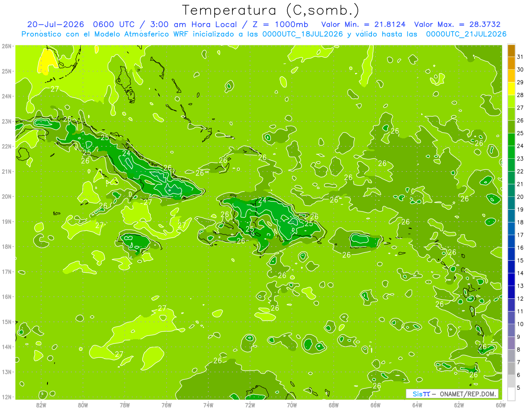The height and width of the screenshot is (411, 532).
Task: Click the '62W' longitude axis label
Action: [459, 405]
